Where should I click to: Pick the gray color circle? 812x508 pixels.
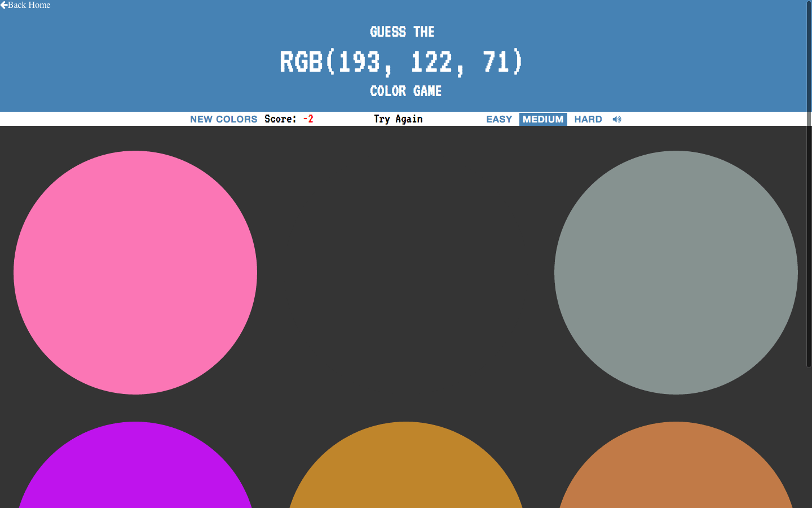point(676,273)
